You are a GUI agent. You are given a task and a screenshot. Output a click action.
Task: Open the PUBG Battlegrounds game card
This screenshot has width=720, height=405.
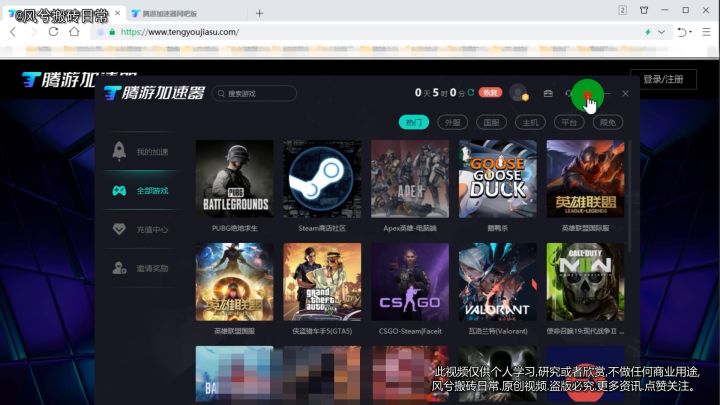coord(234,179)
